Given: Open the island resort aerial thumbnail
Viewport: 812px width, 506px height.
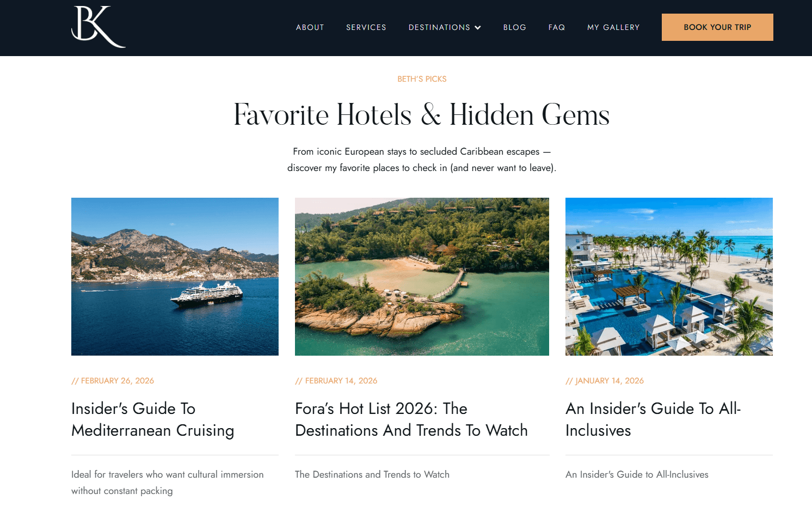Looking at the screenshot, I should click(422, 277).
